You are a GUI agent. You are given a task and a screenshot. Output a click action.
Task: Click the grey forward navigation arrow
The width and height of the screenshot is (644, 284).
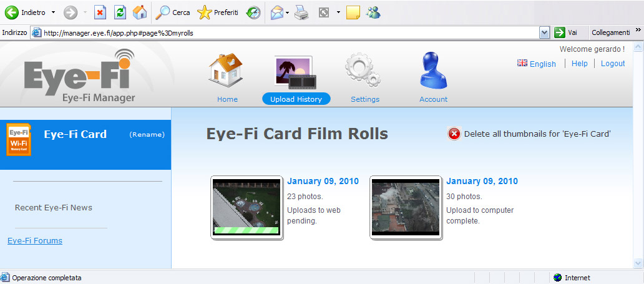[71, 12]
